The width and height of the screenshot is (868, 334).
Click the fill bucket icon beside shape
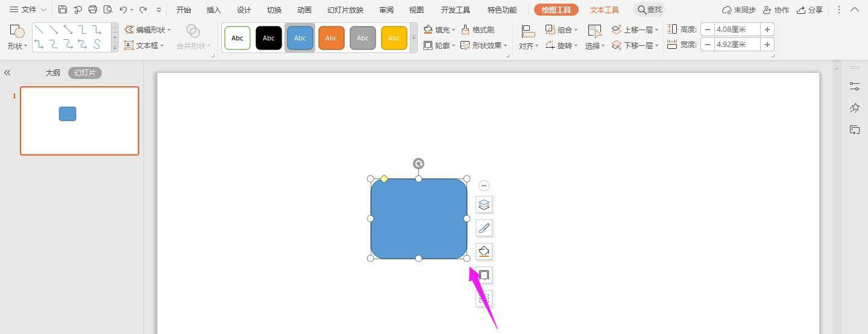(484, 251)
